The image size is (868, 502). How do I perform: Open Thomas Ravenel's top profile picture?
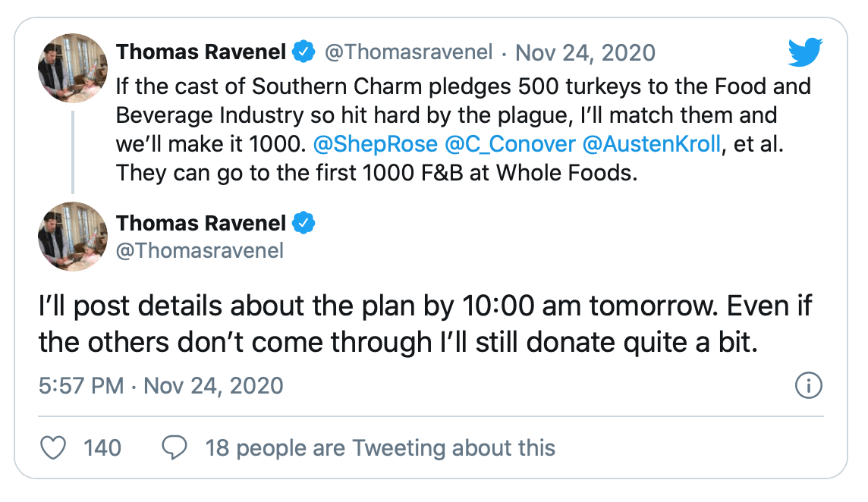pos(73,68)
